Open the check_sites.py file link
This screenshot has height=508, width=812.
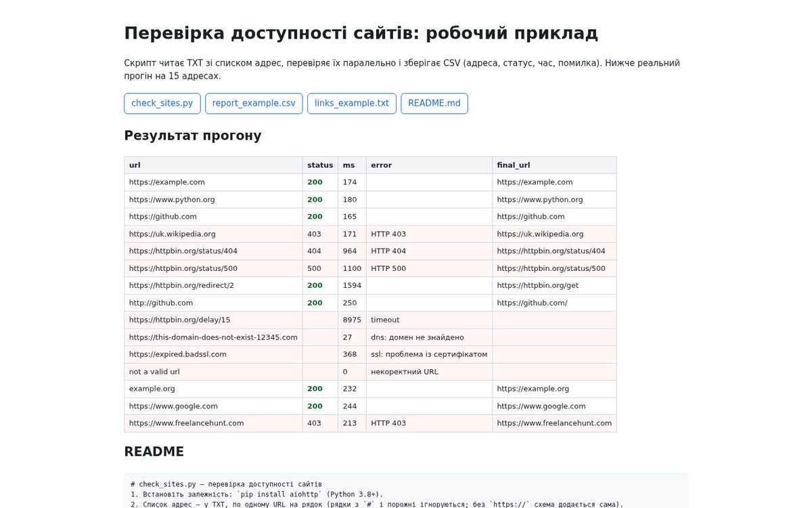[162, 104]
